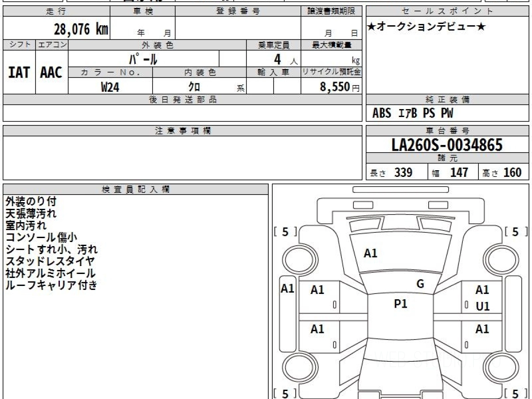Click the 内装色 header

coord(199,72)
